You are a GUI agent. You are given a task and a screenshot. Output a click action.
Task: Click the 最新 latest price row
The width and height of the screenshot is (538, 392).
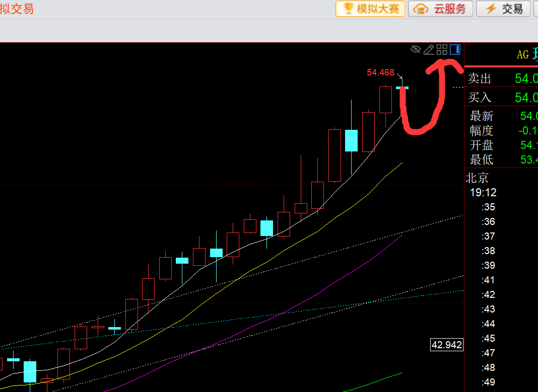point(501,116)
